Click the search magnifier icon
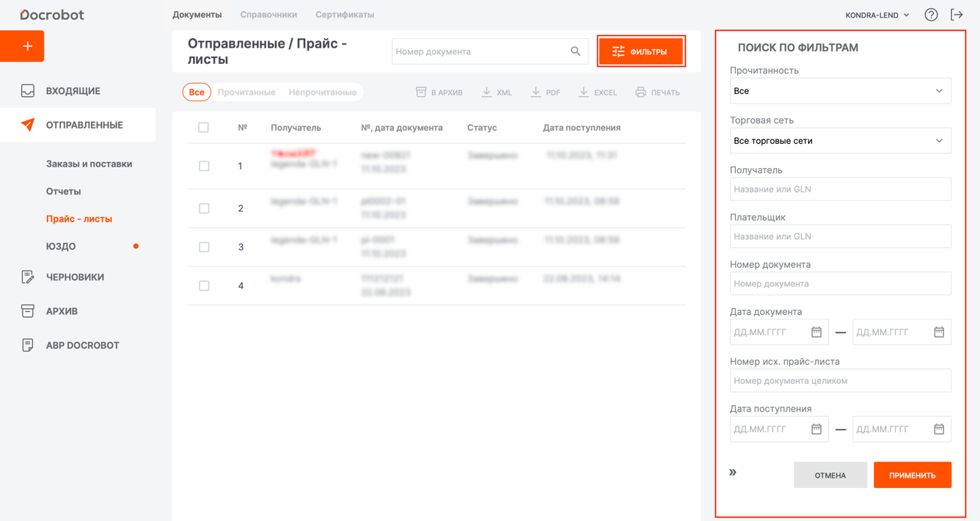 coord(575,51)
